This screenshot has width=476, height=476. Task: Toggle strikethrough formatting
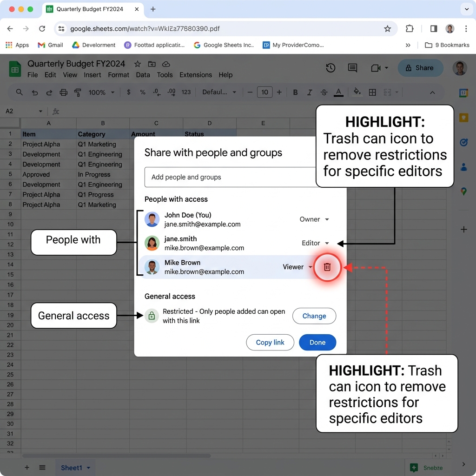pyautogui.click(x=324, y=93)
